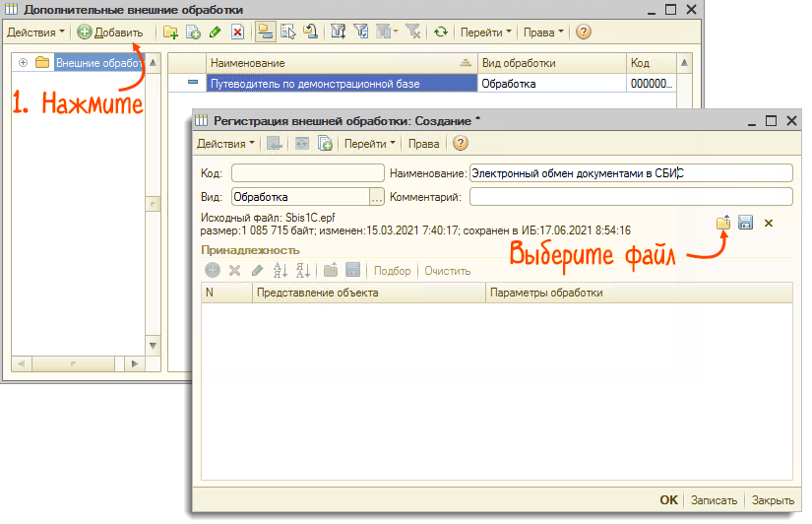Open help in the main list toolbar
The image size is (812, 524).
(583, 32)
